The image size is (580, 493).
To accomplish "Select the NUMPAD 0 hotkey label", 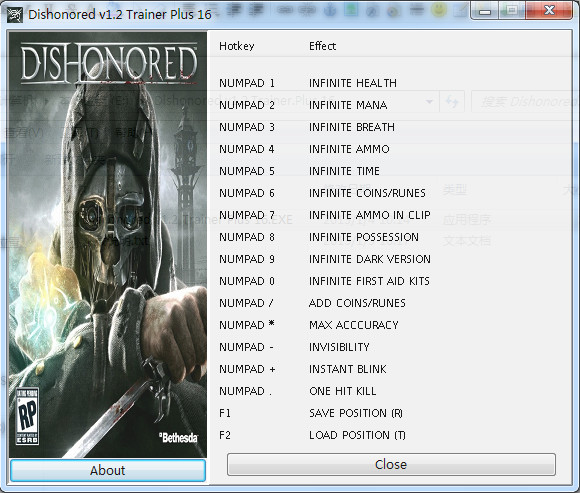I will 247,281.
